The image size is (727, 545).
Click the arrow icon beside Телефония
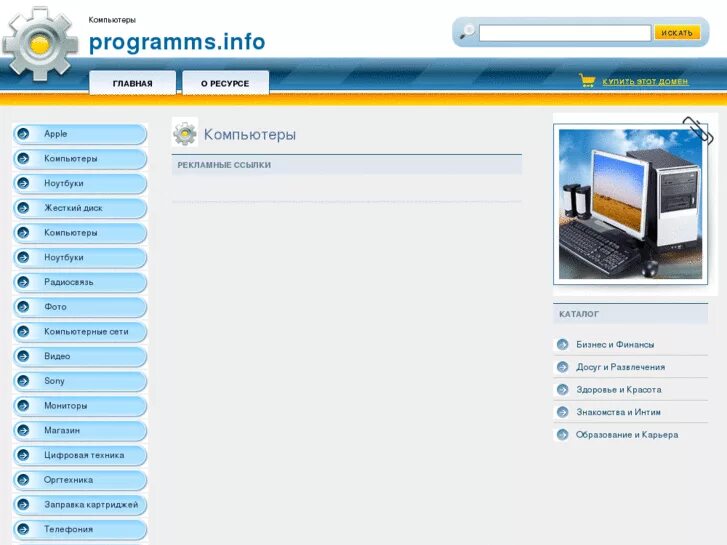23,529
